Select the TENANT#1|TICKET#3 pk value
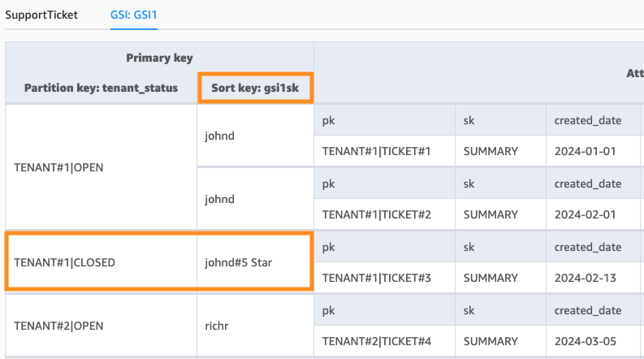644x359 pixels. 376,278
